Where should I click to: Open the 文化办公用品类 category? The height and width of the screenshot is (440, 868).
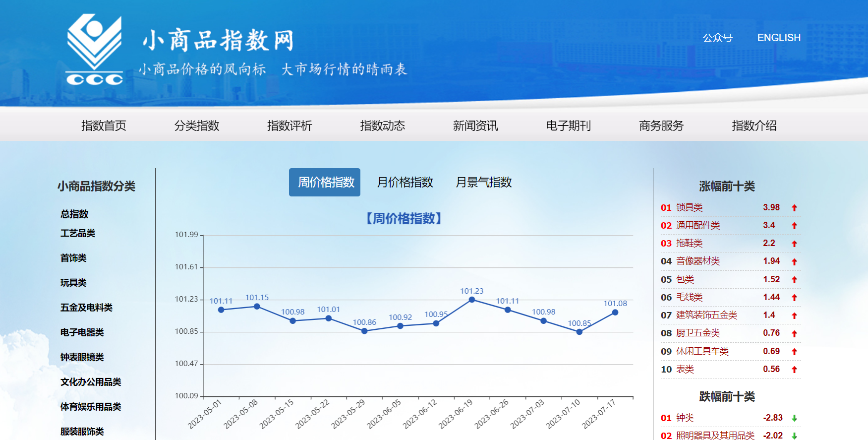point(91,382)
